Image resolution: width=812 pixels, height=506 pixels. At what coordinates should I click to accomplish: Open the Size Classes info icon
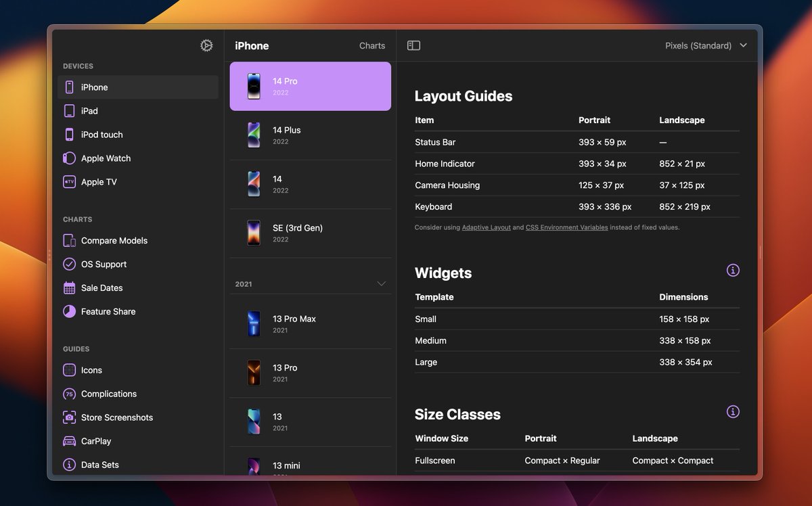[x=733, y=411]
